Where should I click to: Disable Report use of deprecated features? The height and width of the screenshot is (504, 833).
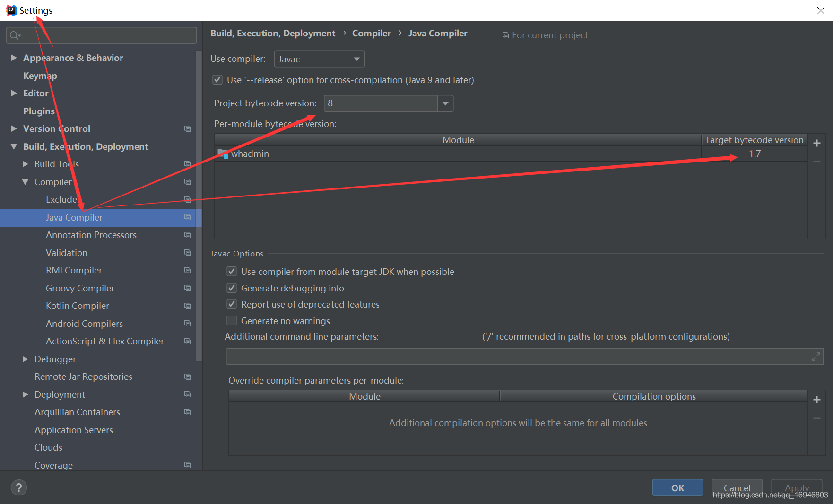point(232,304)
